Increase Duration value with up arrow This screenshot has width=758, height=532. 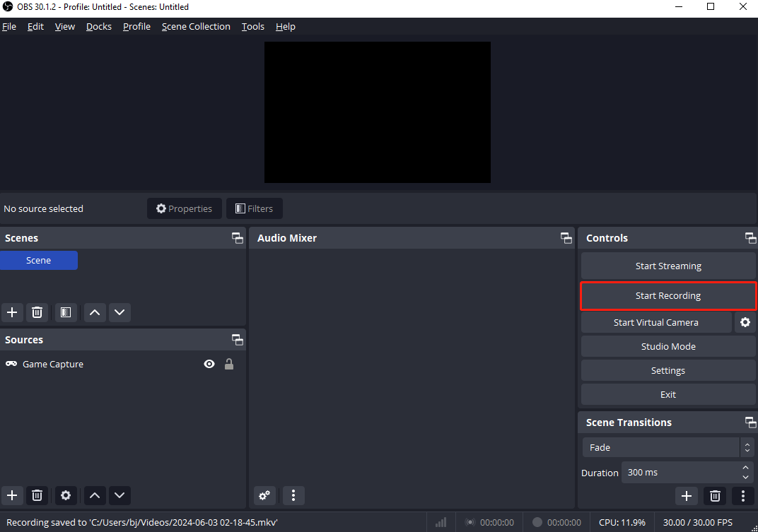pyautogui.click(x=747, y=468)
